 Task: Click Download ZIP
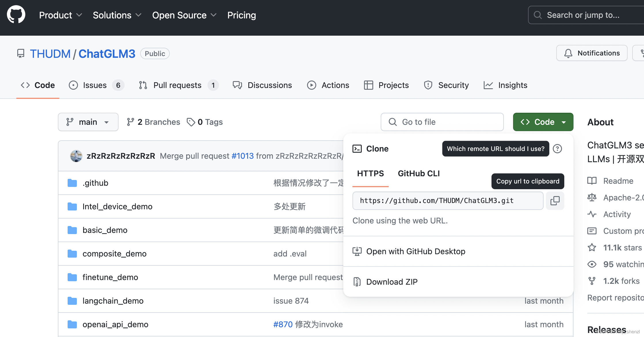[458, 282]
